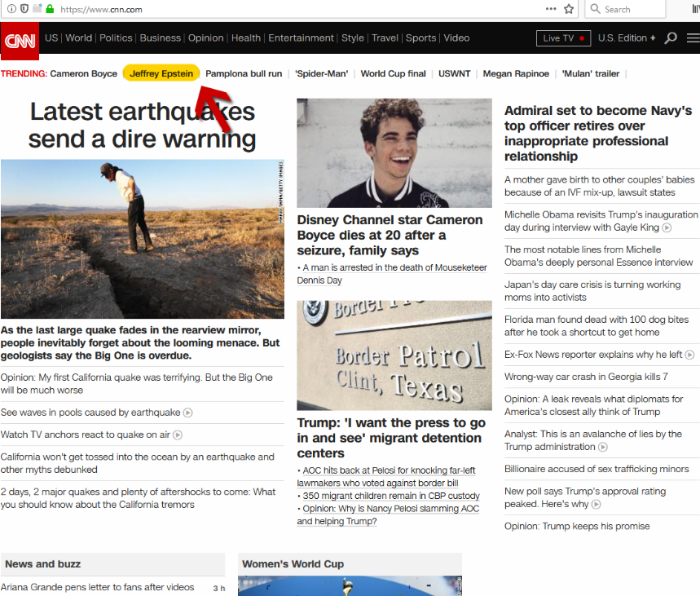Open the Opinion section
Screen dimensions: 700x596
pyautogui.click(x=206, y=38)
